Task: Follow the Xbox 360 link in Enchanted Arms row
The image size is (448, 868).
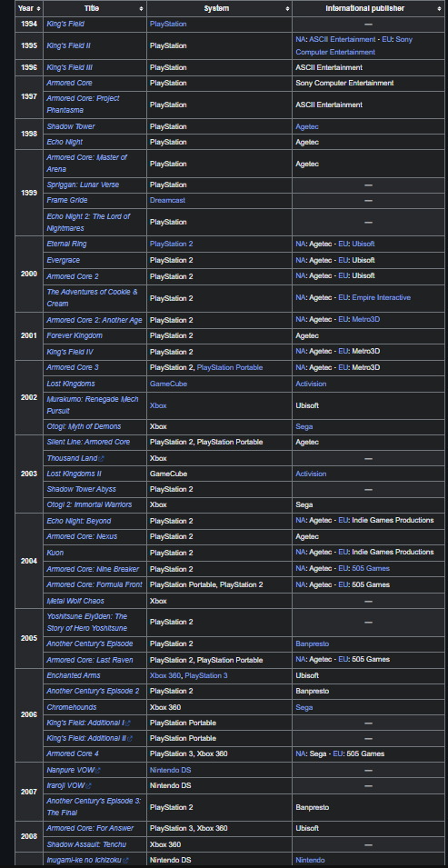Action: [x=165, y=676]
